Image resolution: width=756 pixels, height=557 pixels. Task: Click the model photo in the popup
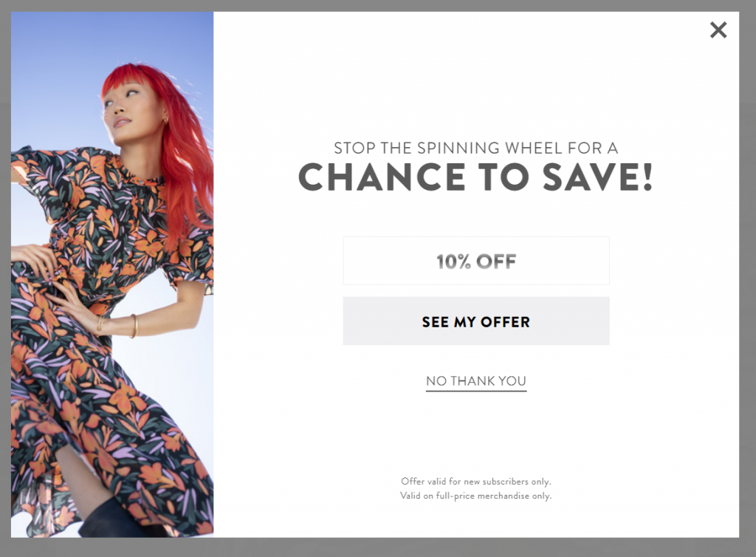(x=112, y=274)
